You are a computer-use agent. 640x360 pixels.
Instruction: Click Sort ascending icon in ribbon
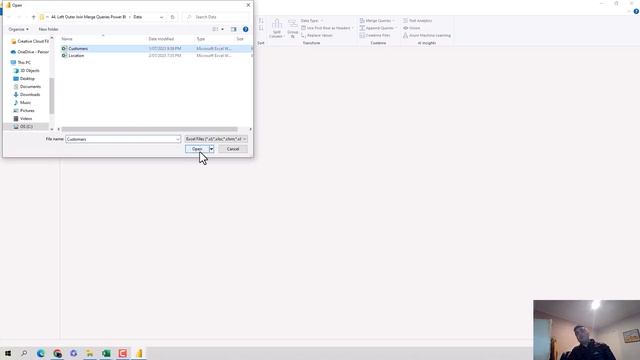tap(261, 20)
